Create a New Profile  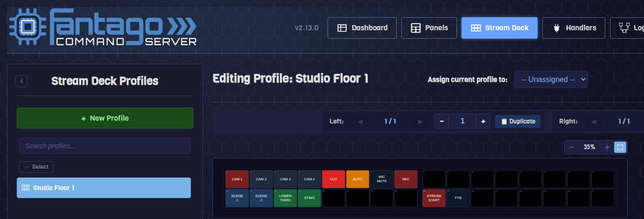click(105, 118)
